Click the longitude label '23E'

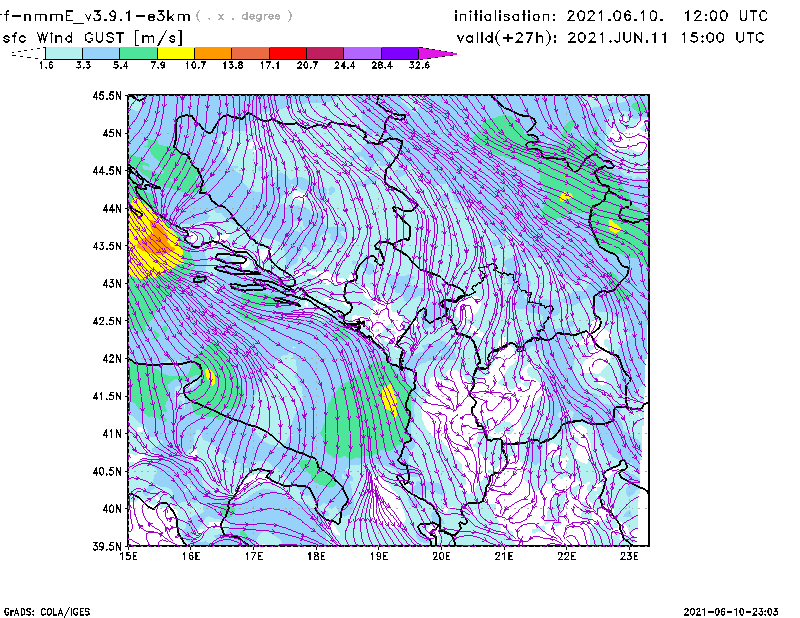click(x=629, y=556)
